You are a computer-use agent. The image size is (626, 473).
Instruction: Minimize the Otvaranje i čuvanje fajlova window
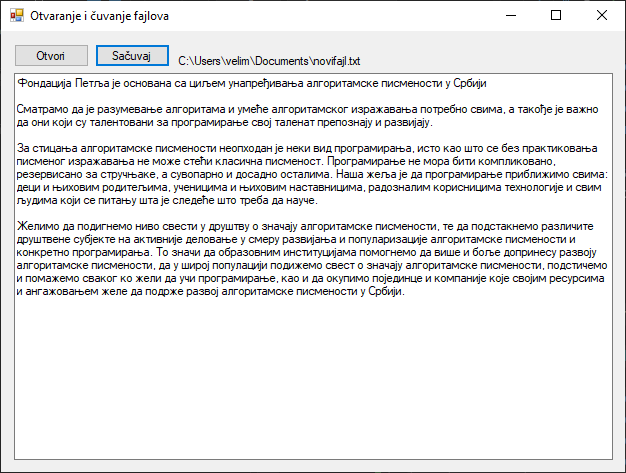510,15
